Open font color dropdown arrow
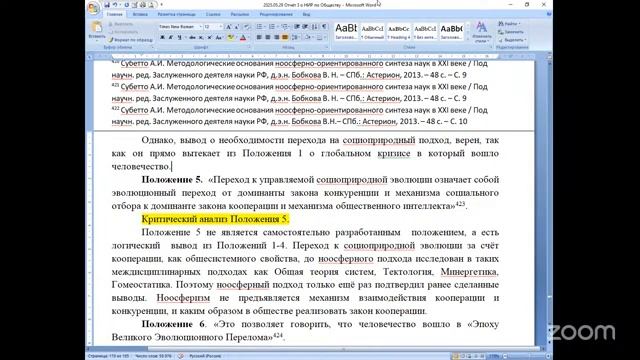Viewport: 640px width, 360px height. click(248, 38)
